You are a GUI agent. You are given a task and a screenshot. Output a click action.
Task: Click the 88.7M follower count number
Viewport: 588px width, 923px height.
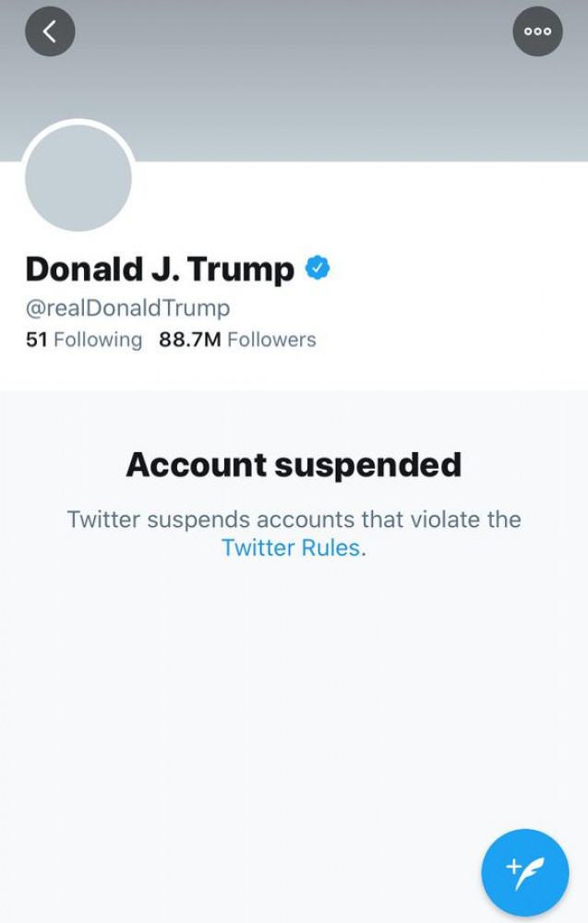click(x=189, y=340)
